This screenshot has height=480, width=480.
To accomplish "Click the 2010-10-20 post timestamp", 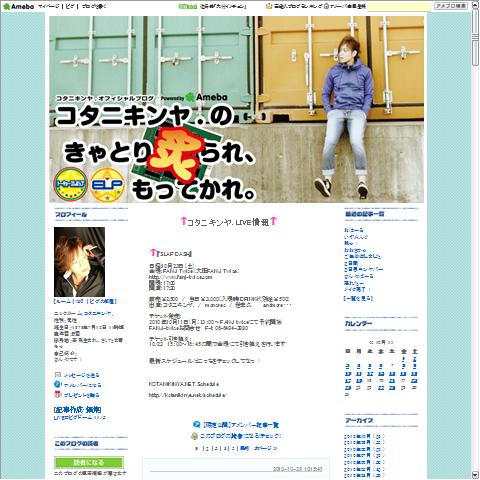I will pyautogui.click(x=298, y=469).
